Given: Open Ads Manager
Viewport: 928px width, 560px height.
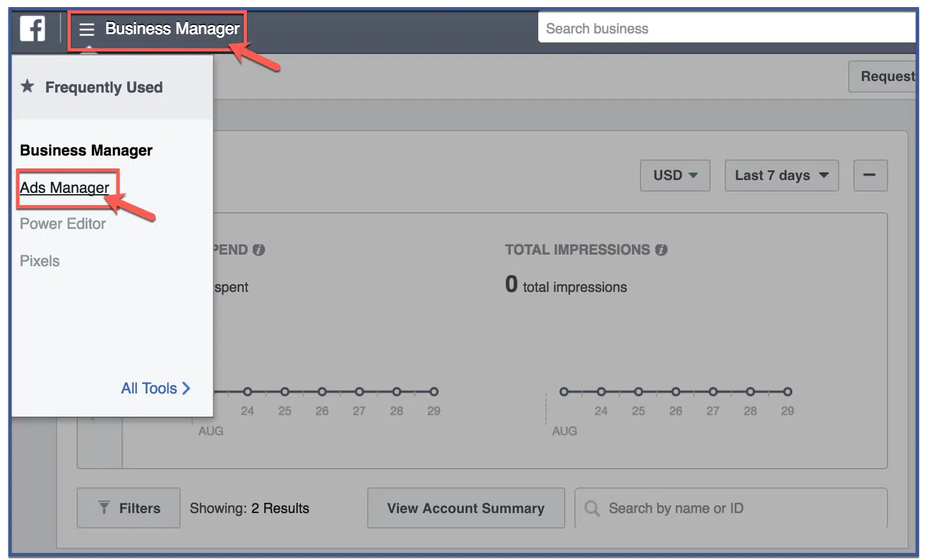Looking at the screenshot, I should (x=65, y=188).
